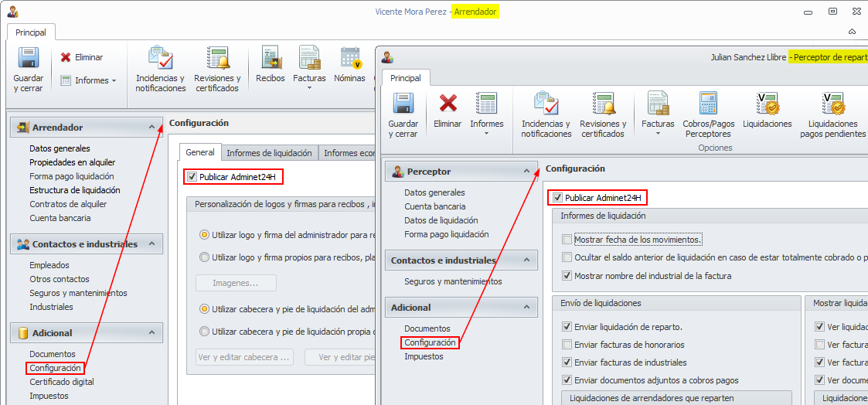Open Informes in Perceptor window toolbar

point(487,115)
